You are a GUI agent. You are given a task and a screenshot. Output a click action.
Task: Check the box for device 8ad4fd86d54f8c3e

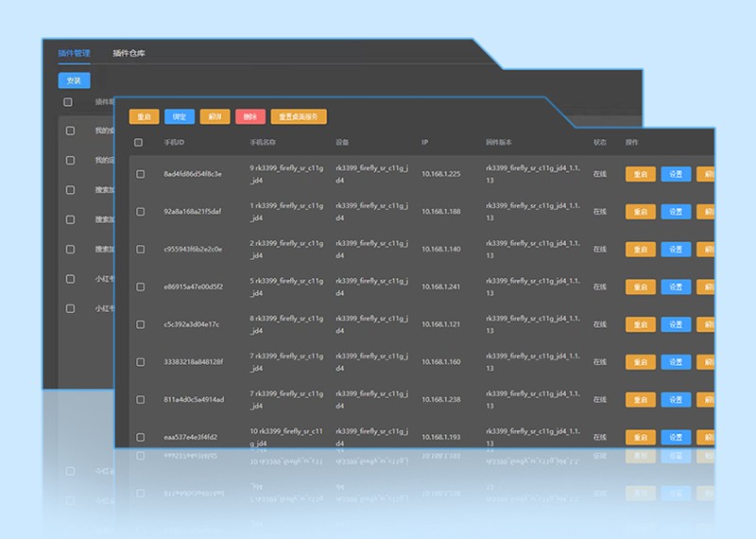click(140, 174)
